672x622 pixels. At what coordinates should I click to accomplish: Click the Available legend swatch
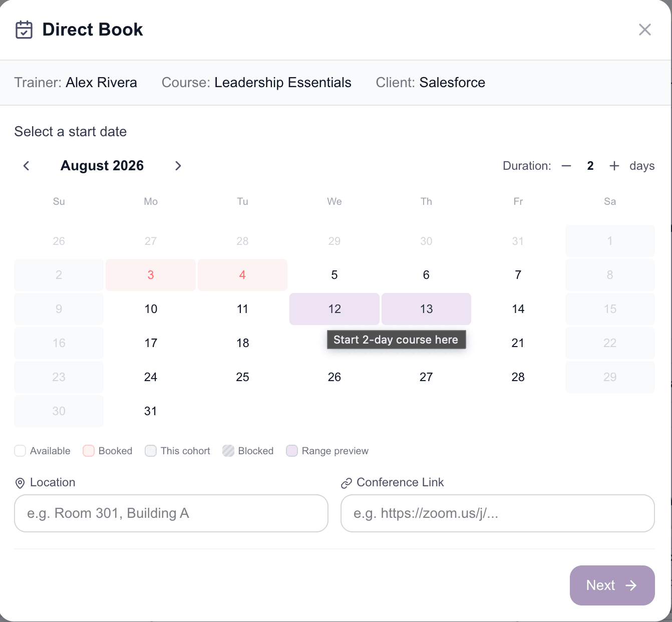click(x=20, y=451)
